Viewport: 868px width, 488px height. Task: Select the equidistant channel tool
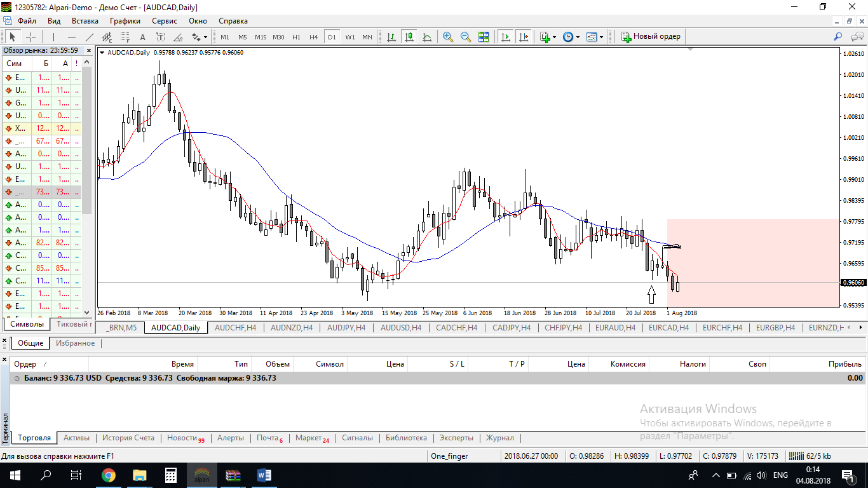pos(107,37)
